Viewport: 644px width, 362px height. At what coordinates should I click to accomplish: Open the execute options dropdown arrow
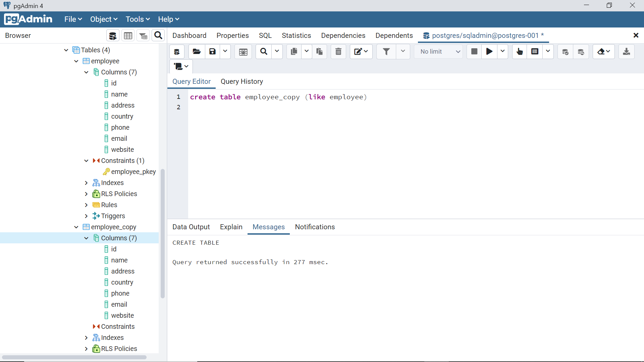502,52
